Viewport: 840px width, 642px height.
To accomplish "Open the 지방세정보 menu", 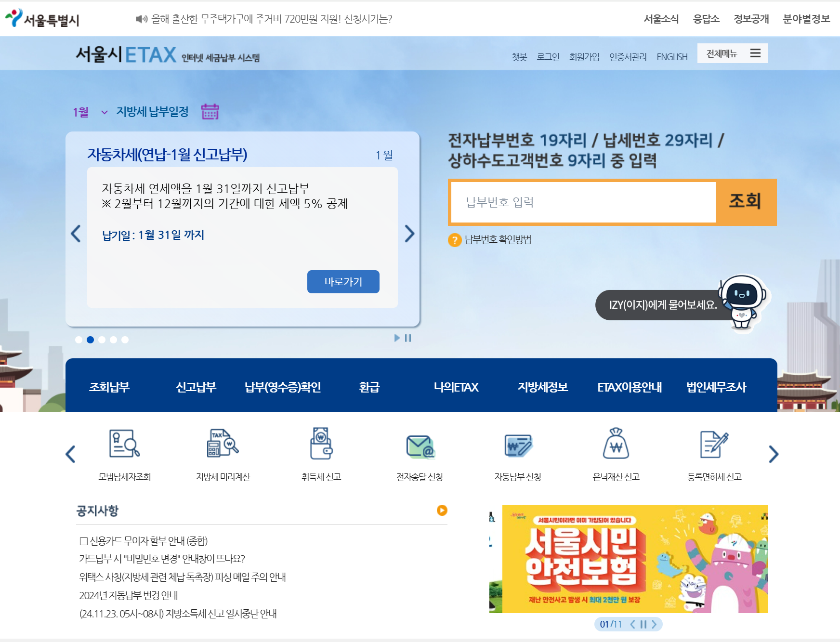I will click(543, 387).
